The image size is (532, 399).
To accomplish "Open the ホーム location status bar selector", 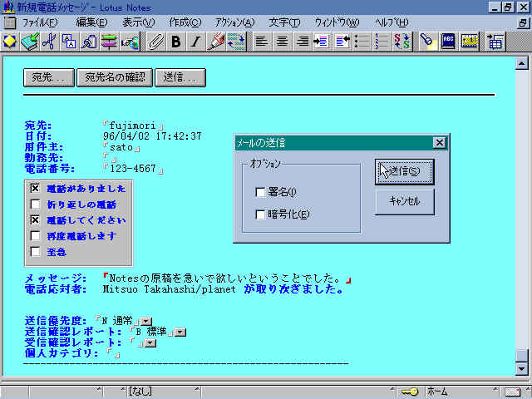I will (460, 392).
